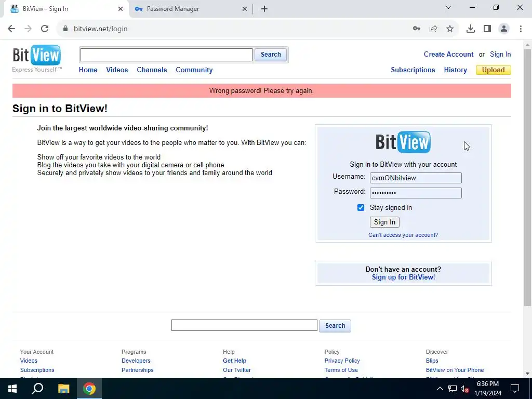Screen dimensions: 532x399
Task: Expand the tab search chevron
Action: coord(448,7)
